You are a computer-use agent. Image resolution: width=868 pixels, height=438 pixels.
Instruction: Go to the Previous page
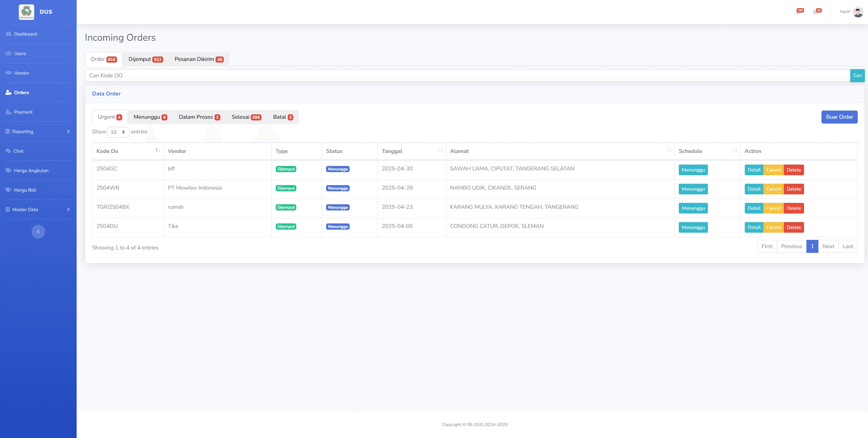(791, 246)
